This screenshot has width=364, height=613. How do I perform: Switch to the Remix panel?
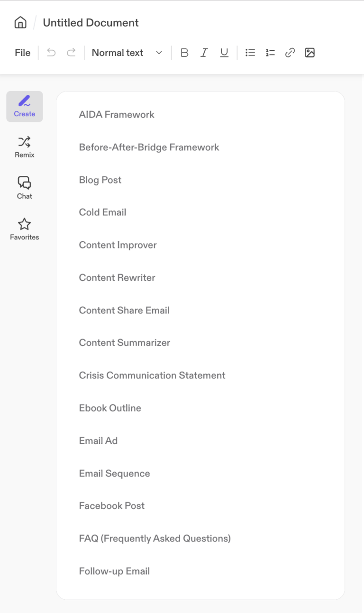tap(24, 146)
